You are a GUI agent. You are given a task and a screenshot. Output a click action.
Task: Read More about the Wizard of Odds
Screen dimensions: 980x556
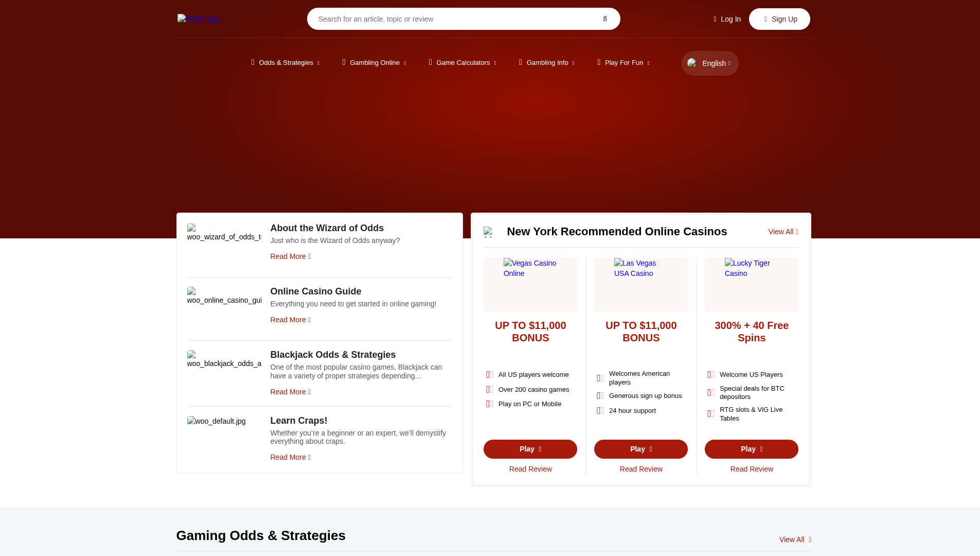[291, 256]
